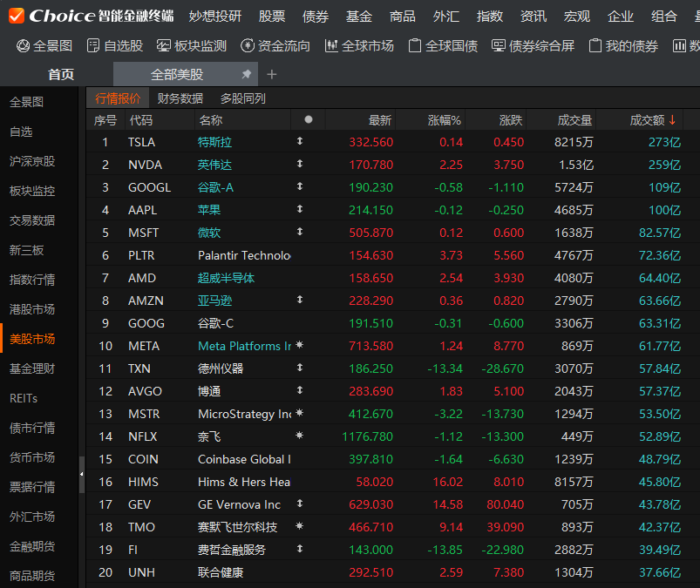Select 港股市场 in the sidebar
Image resolution: width=700 pixels, height=588 pixels.
pos(32,309)
